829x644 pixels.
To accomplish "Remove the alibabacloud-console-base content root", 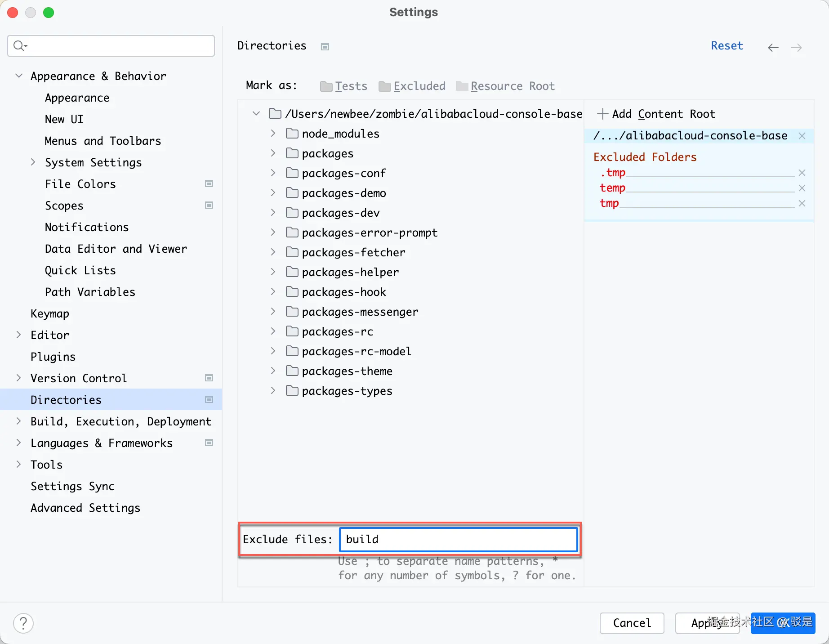I will [x=802, y=136].
